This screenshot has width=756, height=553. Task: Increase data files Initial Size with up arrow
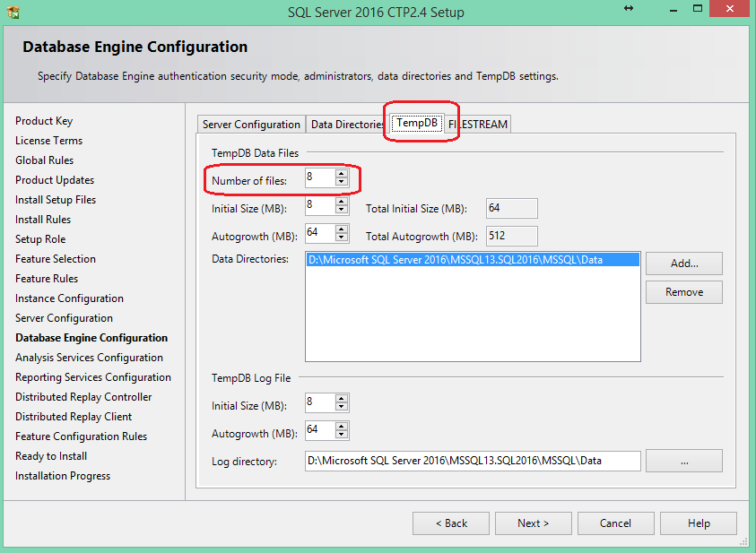[342, 202]
